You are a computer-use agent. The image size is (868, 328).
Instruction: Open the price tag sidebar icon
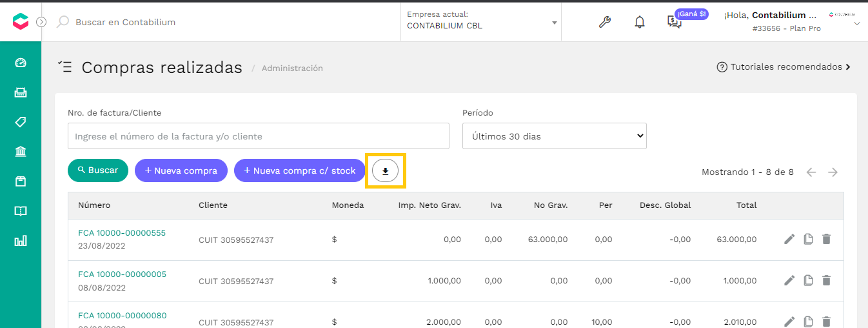point(21,122)
